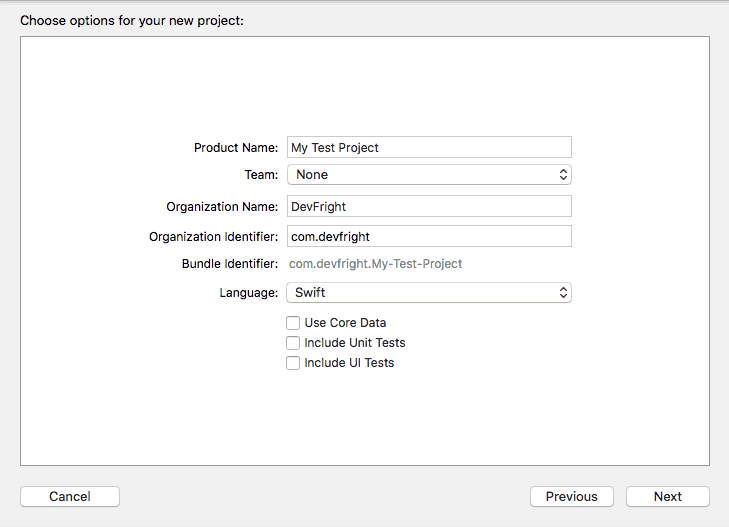Open the Team dropdown showing None
Screen dimensions: 729x527
(x=429, y=175)
